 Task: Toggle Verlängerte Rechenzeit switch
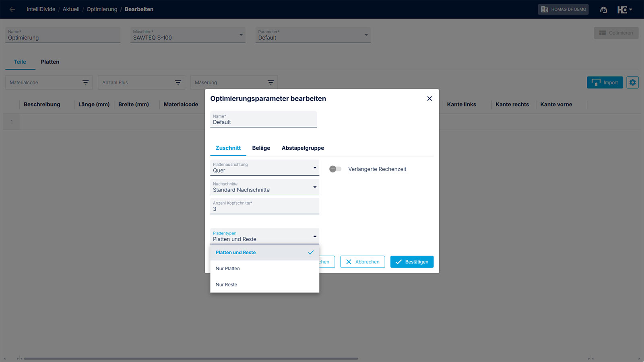pyautogui.click(x=335, y=169)
